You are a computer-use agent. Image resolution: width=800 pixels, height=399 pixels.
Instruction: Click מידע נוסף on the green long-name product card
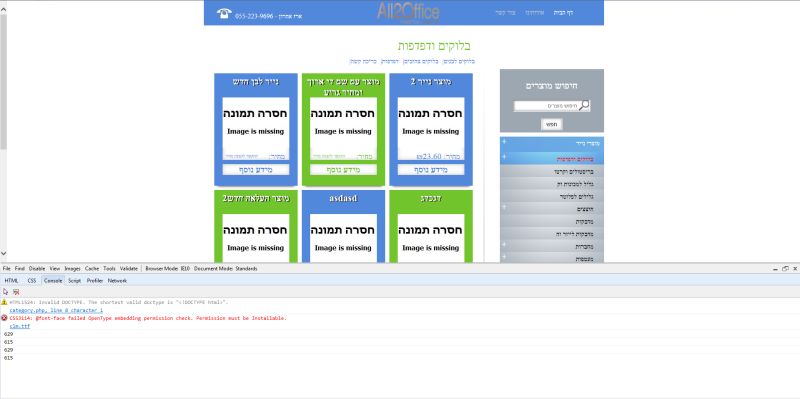(343, 170)
